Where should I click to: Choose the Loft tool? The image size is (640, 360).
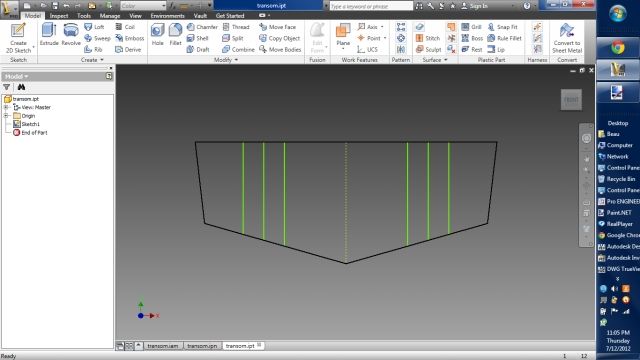(94, 27)
